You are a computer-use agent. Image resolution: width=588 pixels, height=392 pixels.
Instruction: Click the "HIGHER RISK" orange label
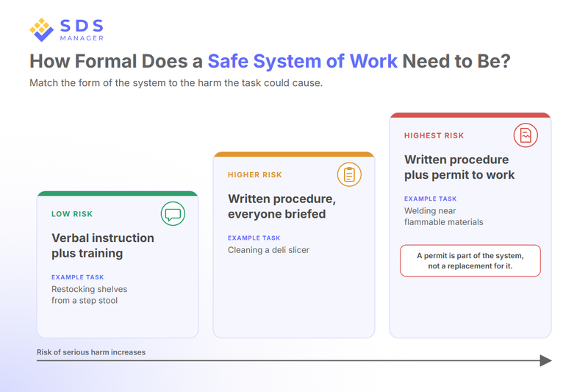click(x=254, y=175)
